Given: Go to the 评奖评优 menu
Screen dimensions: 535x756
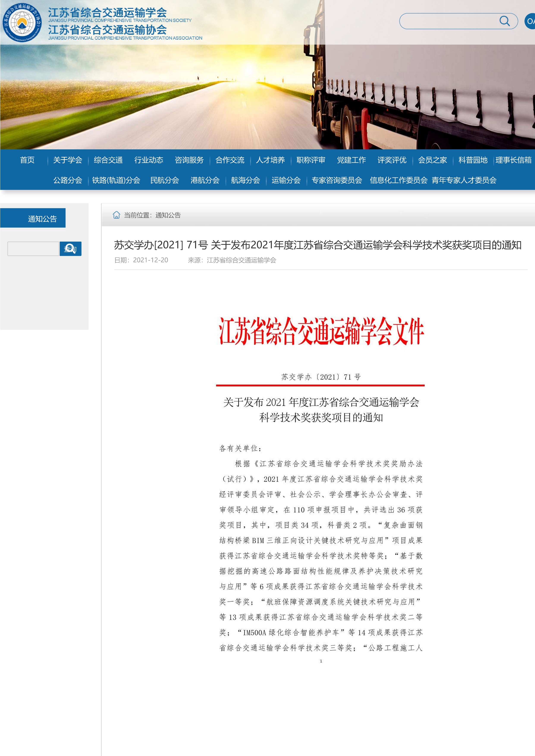Looking at the screenshot, I should pos(392,160).
